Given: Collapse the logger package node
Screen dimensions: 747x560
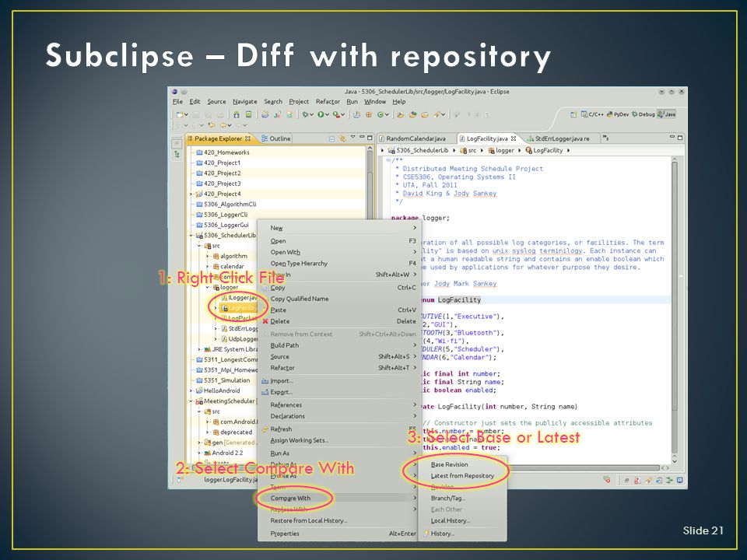Looking at the screenshot, I should coord(208,288).
